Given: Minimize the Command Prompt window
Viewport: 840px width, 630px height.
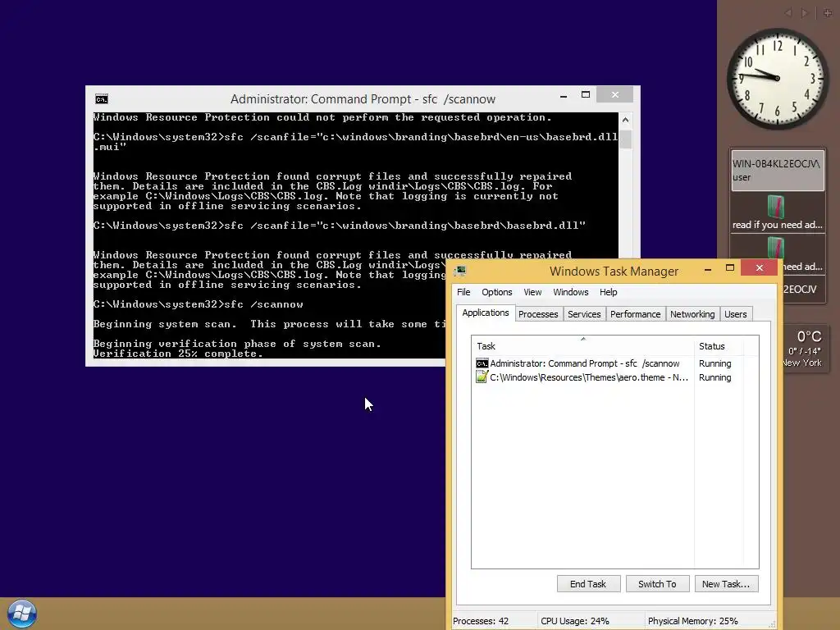Looking at the screenshot, I should pos(563,95).
